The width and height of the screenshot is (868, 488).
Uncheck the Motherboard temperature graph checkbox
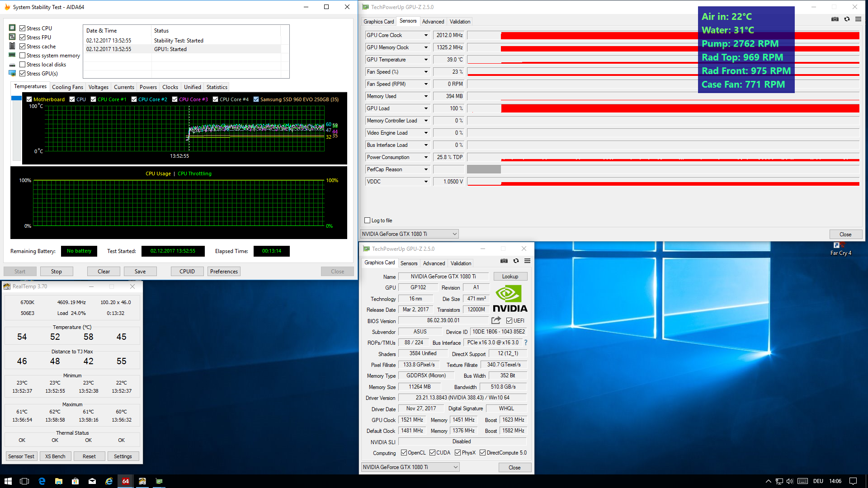coord(29,99)
